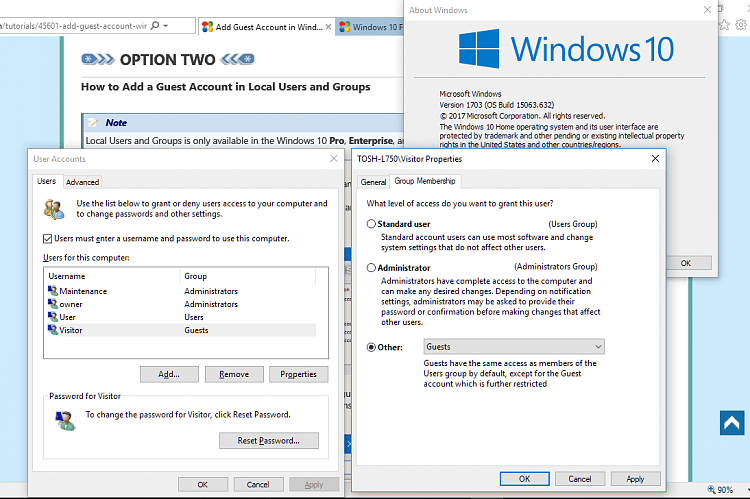Click the scroll-to-top arrow button on page
This screenshot has height=499, width=750.
click(x=732, y=423)
